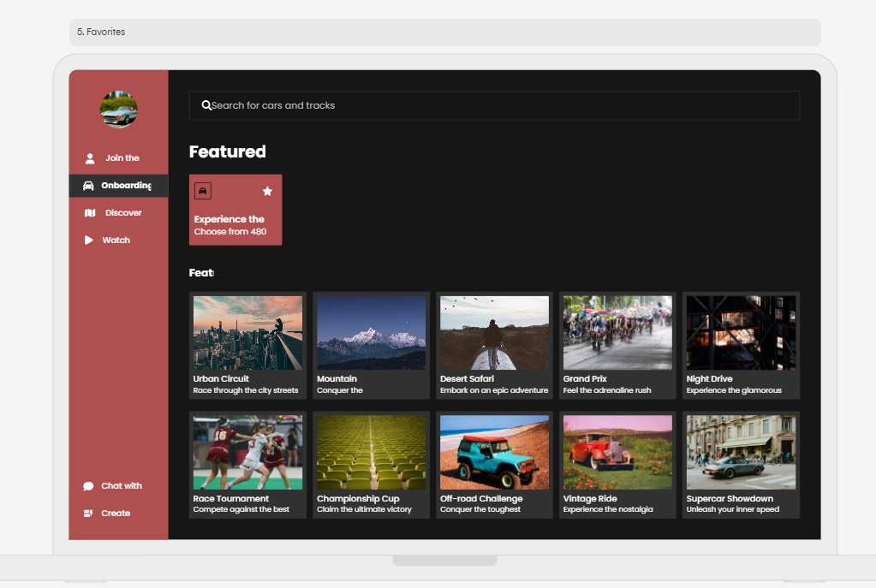Select the Create sidebar item

[118, 514]
